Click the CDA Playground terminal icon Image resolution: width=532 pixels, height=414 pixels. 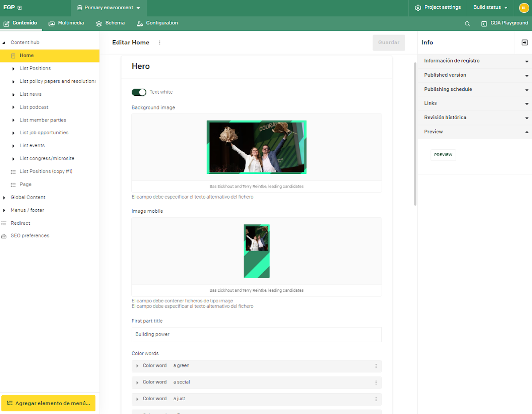coord(484,24)
